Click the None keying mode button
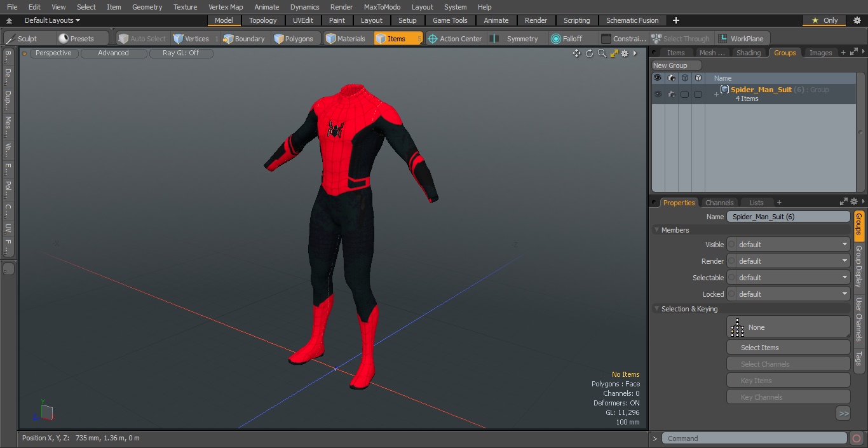 click(x=788, y=327)
